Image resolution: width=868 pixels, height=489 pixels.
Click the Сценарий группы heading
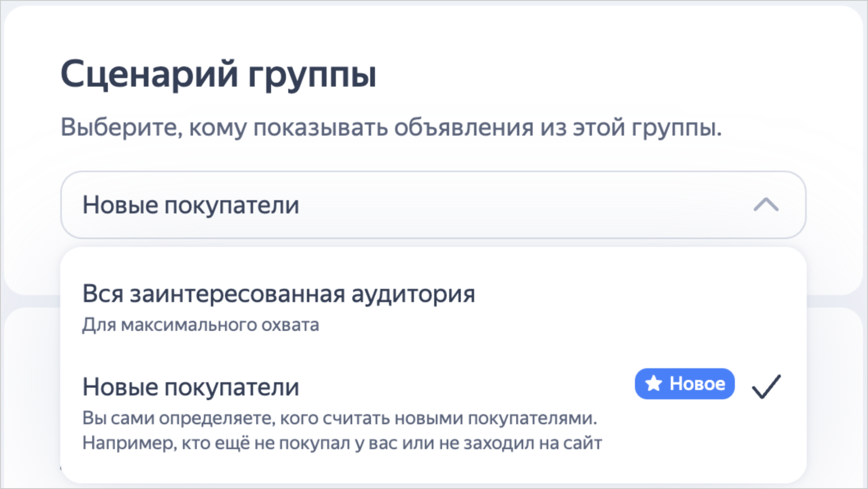click(x=218, y=75)
